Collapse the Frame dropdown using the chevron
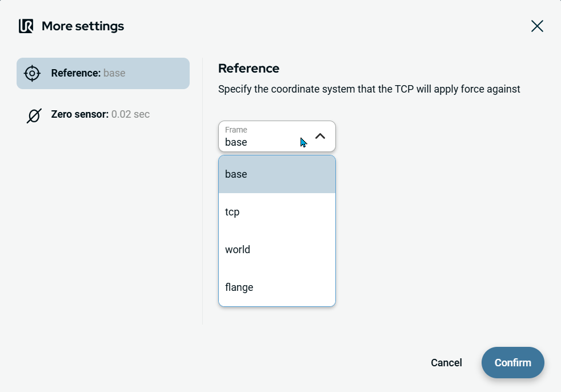Image resolution: width=561 pixels, height=392 pixels. [x=320, y=136]
